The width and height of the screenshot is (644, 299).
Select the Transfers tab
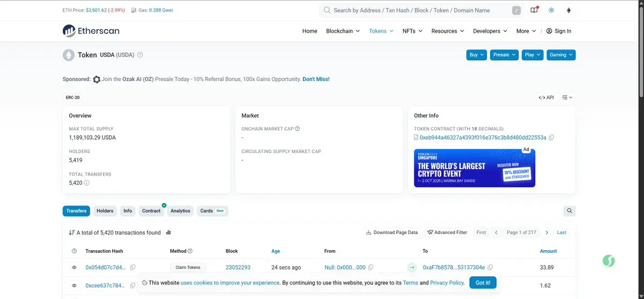[x=76, y=211]
